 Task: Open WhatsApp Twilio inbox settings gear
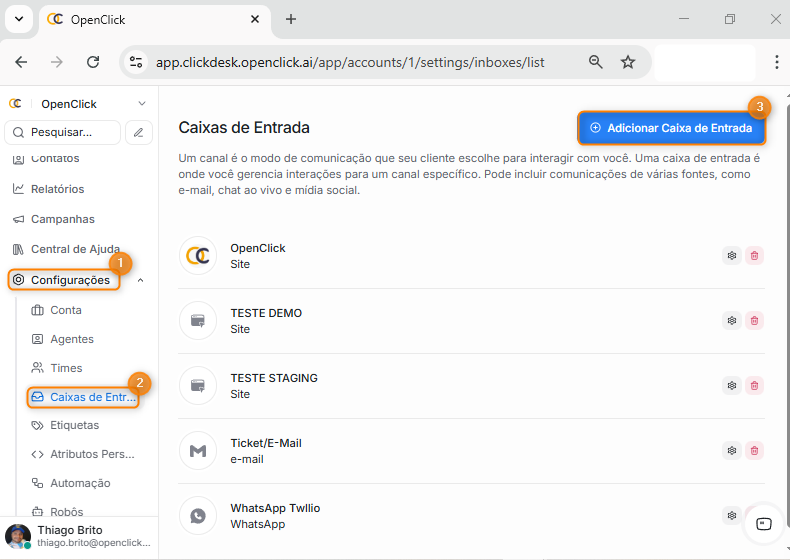[x=732, y=516]
